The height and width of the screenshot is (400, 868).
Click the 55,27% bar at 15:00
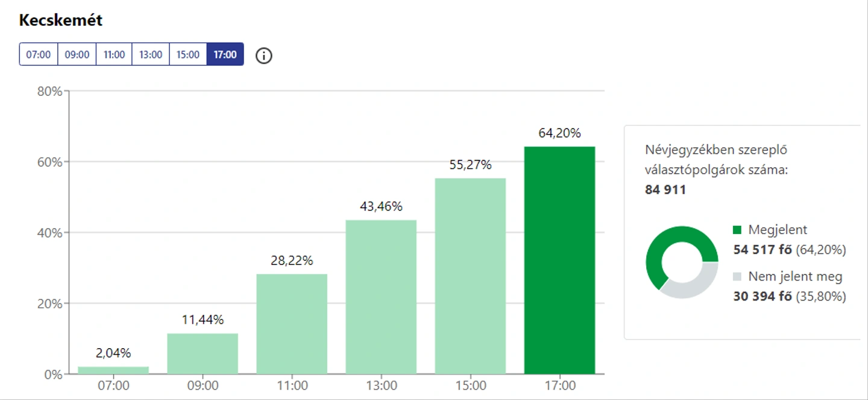click(x=470, y=276)
